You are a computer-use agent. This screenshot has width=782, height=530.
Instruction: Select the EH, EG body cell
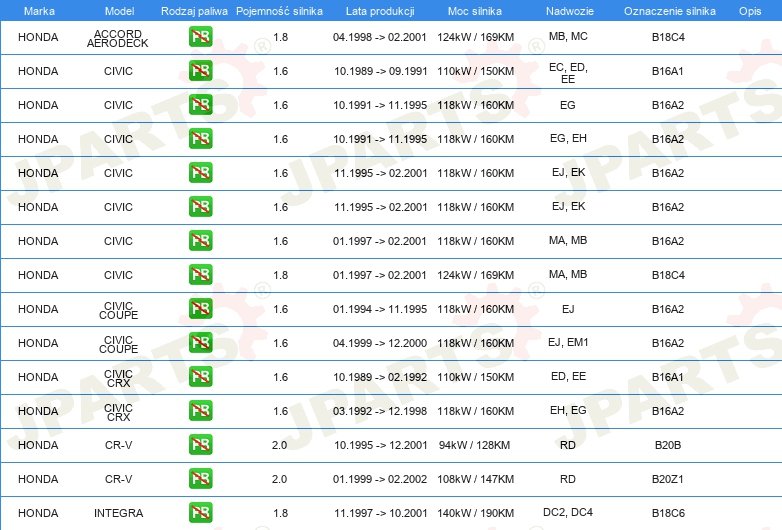click(x=568, y=410)
